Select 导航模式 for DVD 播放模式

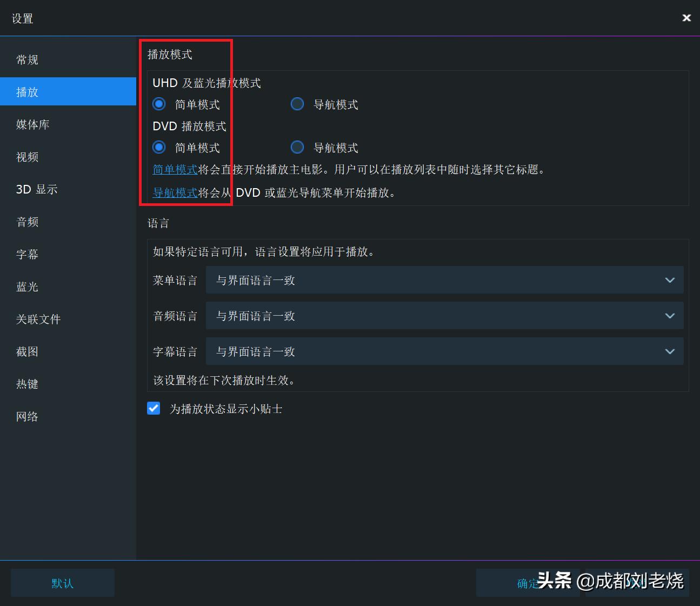[297, 146]
